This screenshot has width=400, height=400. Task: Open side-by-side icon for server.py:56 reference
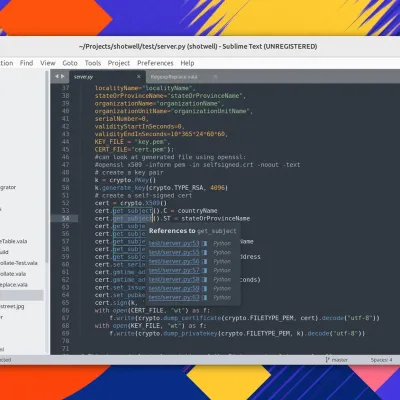click(x=204, y=262)
